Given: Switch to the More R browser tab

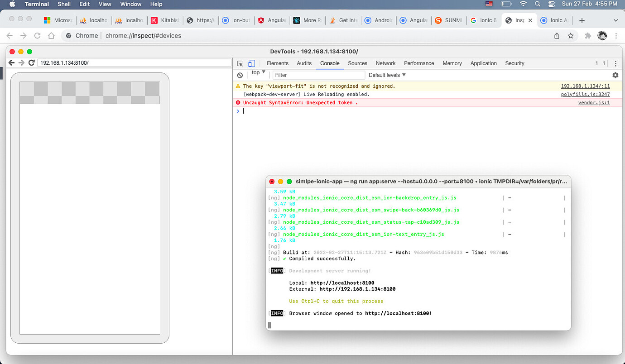Looking at the screenshot, I should 308,20.
